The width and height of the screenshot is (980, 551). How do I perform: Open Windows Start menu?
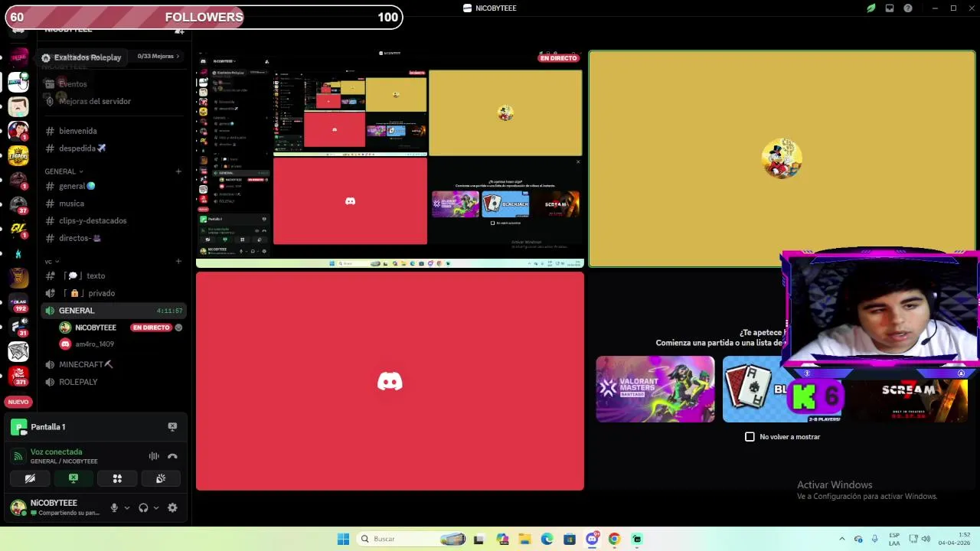pyautogui.click(x=343, y=539)
